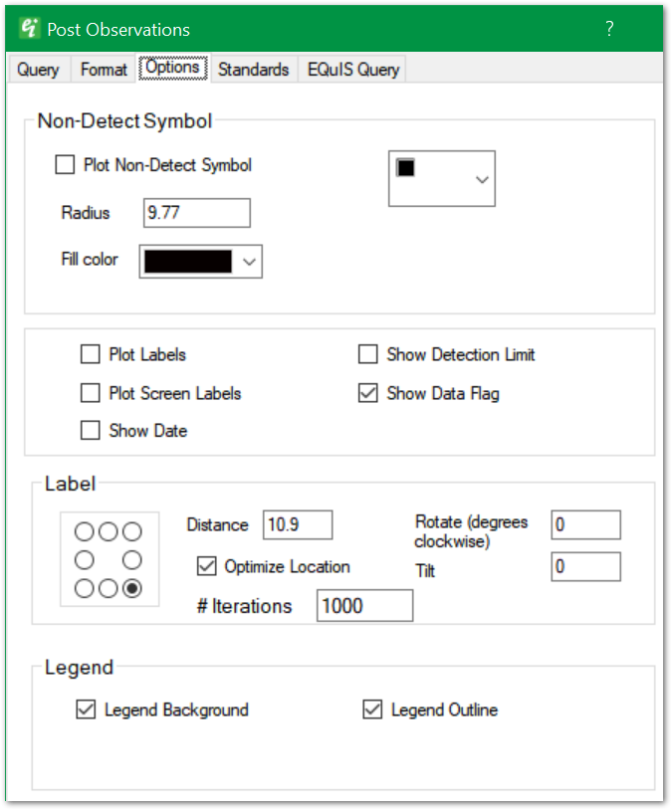
Task: Expand the non-detect symbol shape dropdown
Action: point(482,179)
